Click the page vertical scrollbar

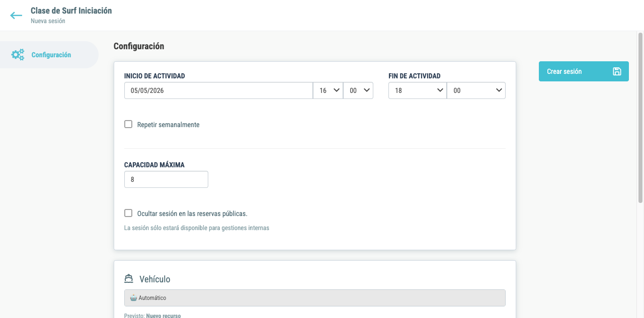(x=640, y=118)
